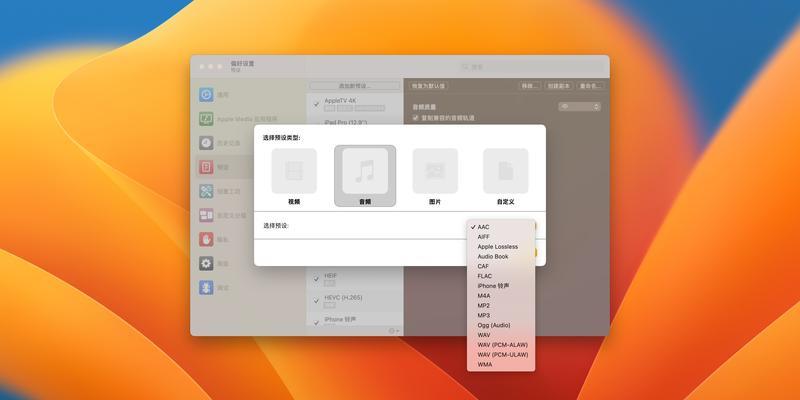Open the bottom blue sidebar icon
Image resolution: width=800 pixels, height=400 pixels.
(206, 288)
